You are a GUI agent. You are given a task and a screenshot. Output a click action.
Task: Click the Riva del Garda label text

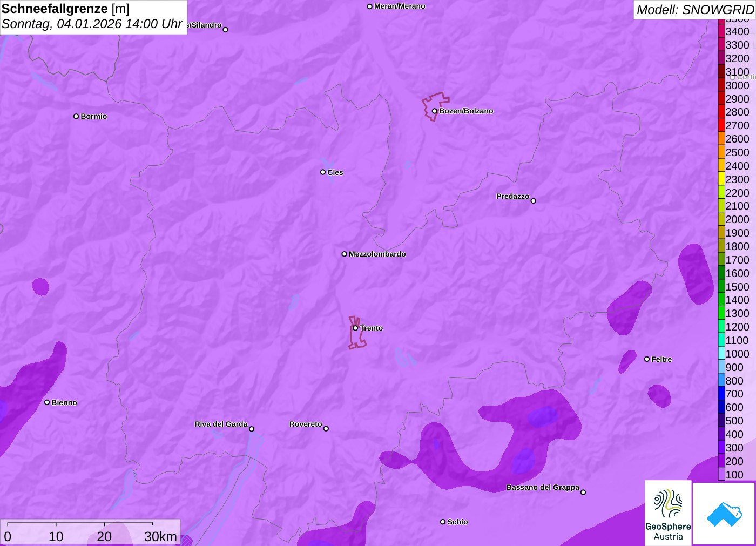[221, 424]
